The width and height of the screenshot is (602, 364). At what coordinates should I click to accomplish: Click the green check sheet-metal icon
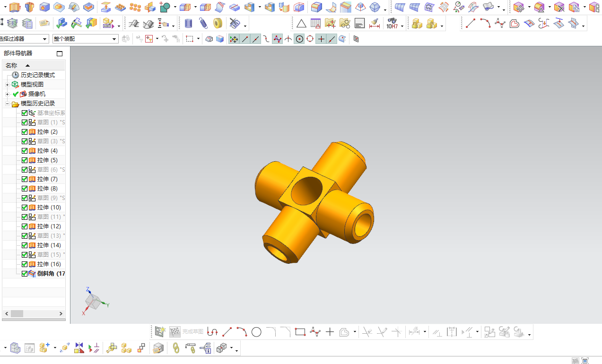tap(61, 23)
